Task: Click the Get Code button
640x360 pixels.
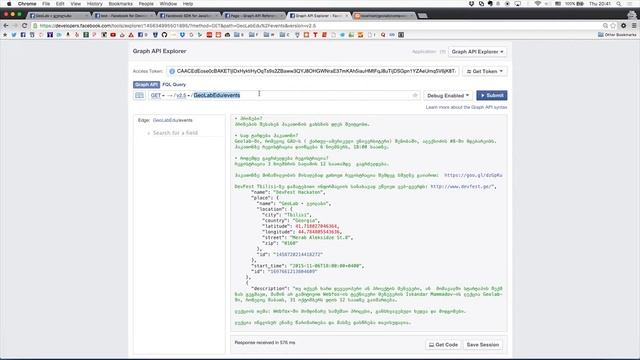Action: pos(443,345)
